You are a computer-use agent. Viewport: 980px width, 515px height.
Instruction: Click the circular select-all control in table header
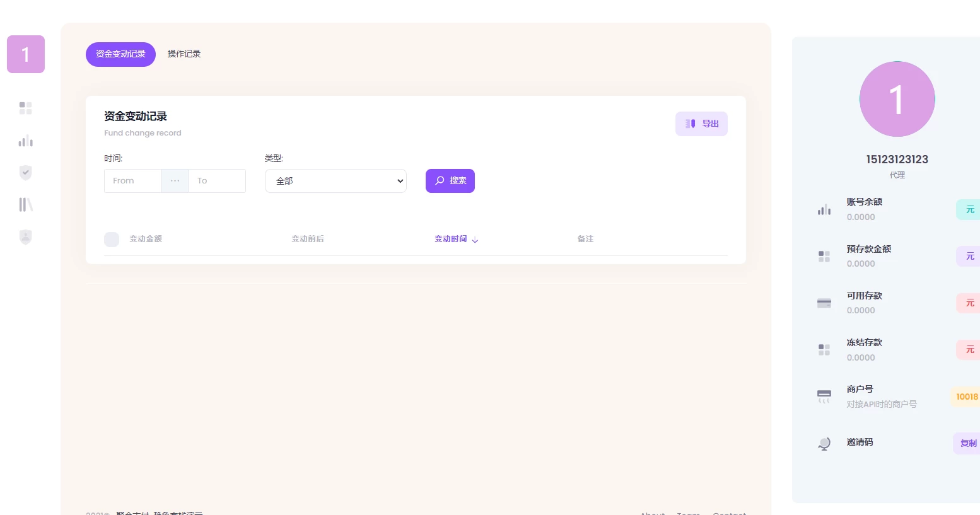tap(112, 240)
